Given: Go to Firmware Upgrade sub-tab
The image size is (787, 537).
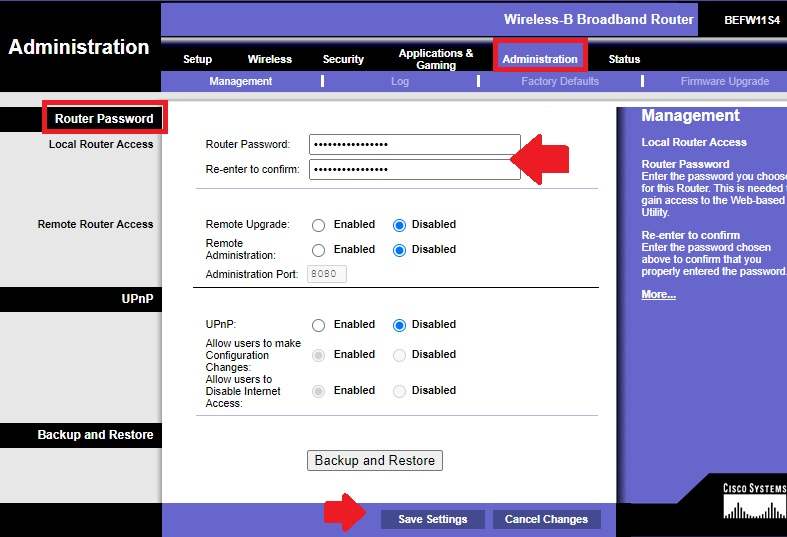Looking at the screenshot, I should 724,81.
